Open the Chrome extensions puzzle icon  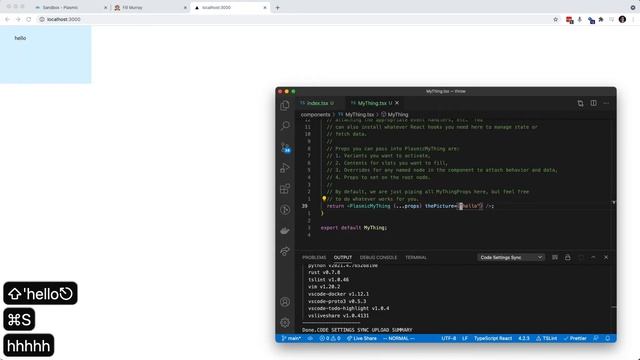click(601, 19)
